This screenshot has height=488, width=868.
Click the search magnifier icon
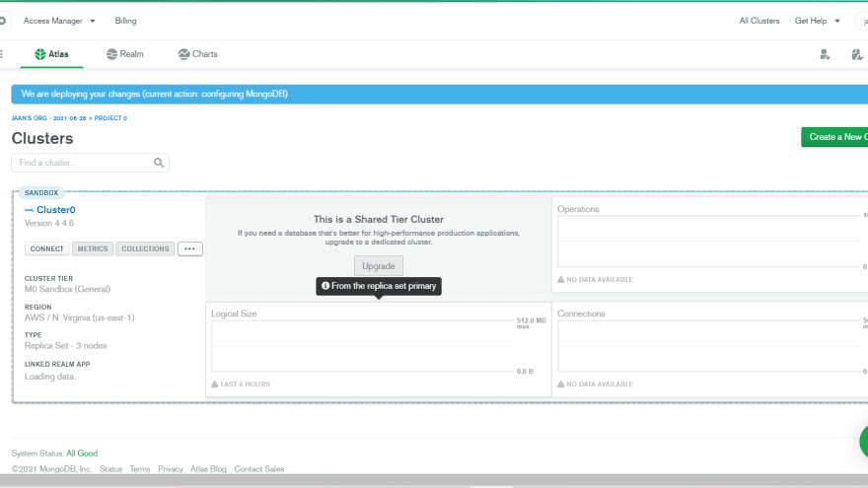[159, 163]
